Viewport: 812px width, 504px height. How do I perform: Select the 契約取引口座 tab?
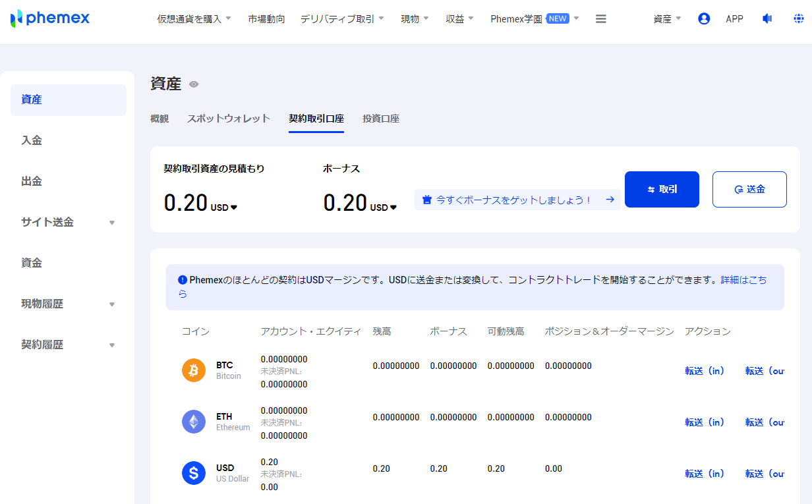pos(316,119)
